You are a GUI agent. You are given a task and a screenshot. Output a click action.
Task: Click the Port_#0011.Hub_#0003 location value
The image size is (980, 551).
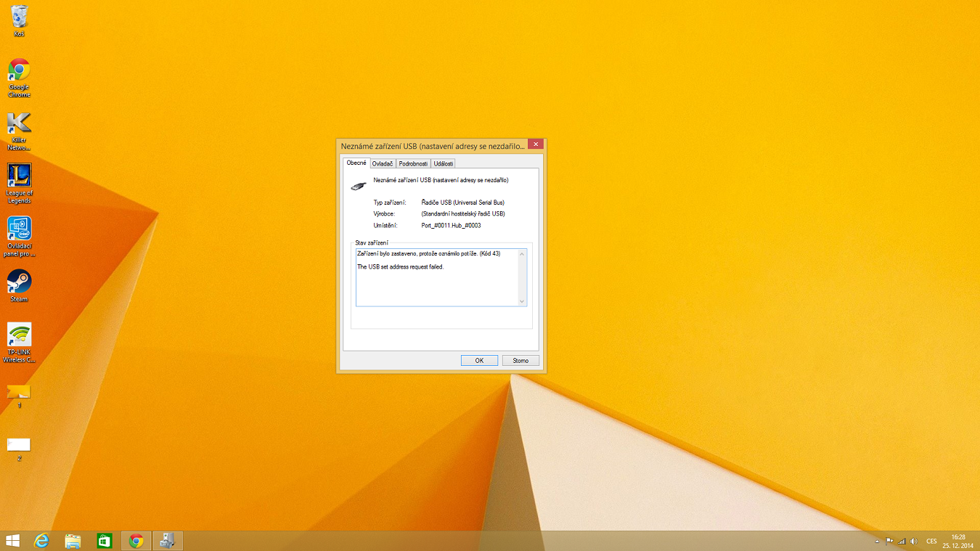(x=451, y=226)
